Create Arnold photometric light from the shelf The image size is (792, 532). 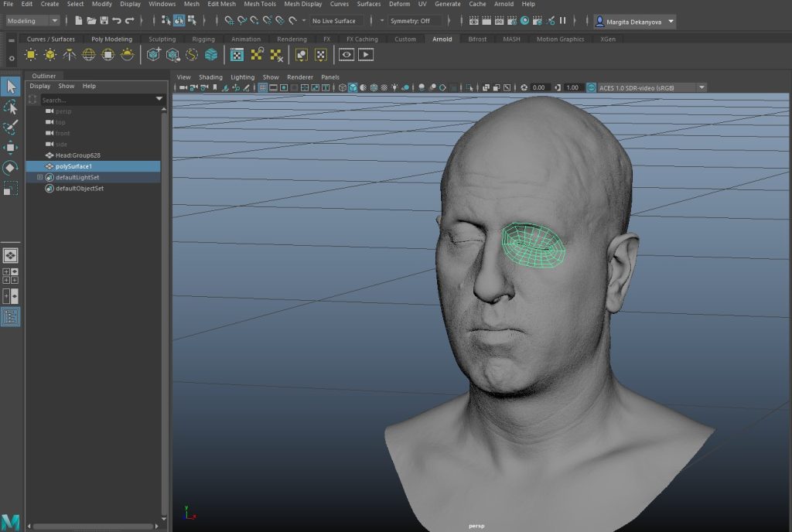pyautogui.click(x=69, y=54)
